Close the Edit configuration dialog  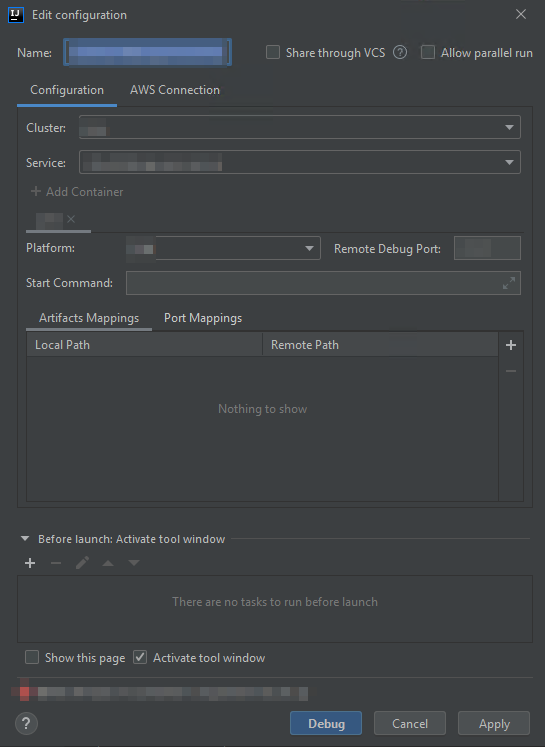click(521, 14)
